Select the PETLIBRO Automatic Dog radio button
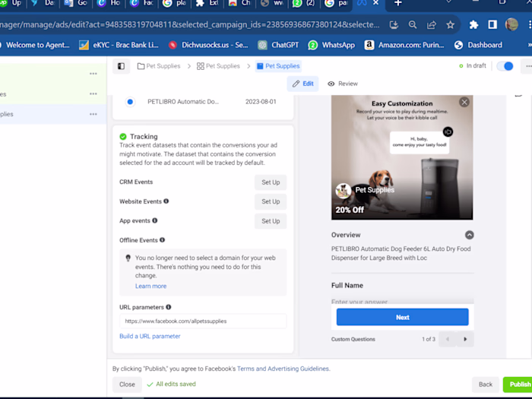 pos(131,101)
